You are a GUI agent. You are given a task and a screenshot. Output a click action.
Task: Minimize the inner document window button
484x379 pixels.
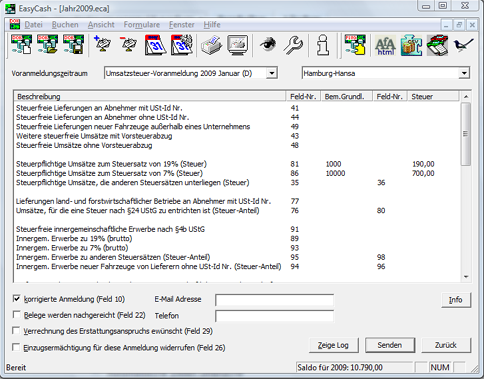pyautogui.click(x=446, y=25)
